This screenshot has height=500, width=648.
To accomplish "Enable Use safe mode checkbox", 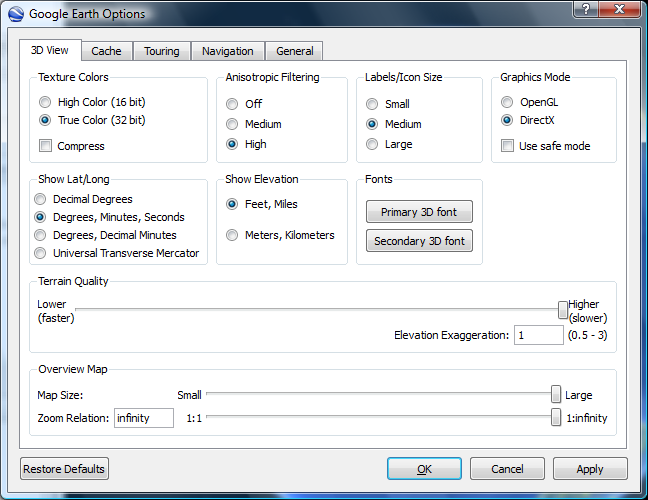I will [x=546, y=146].
